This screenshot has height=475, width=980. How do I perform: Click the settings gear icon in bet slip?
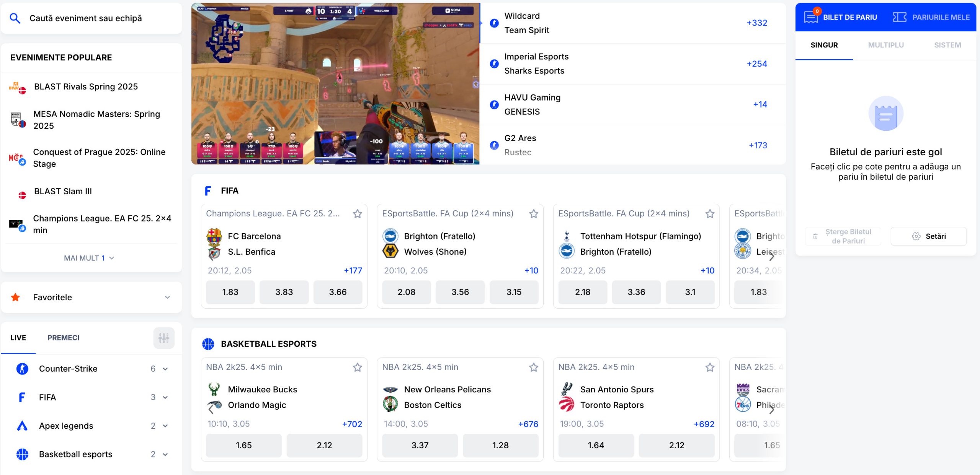pos(916,236)
